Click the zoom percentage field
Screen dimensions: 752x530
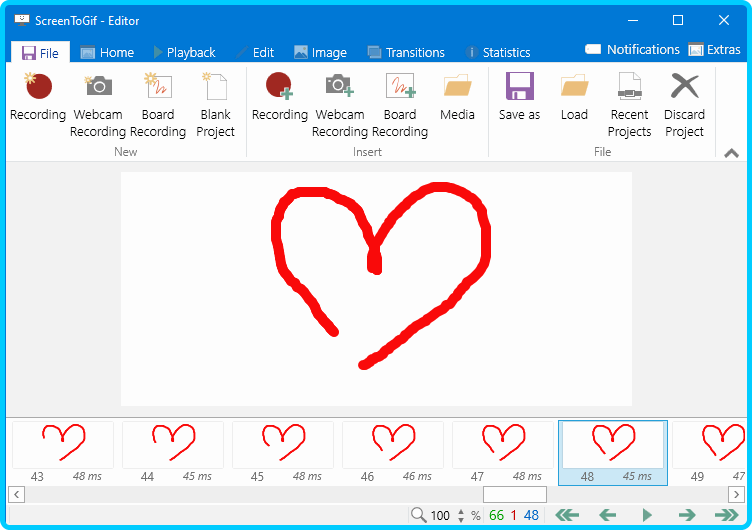[x=441, y=516]
